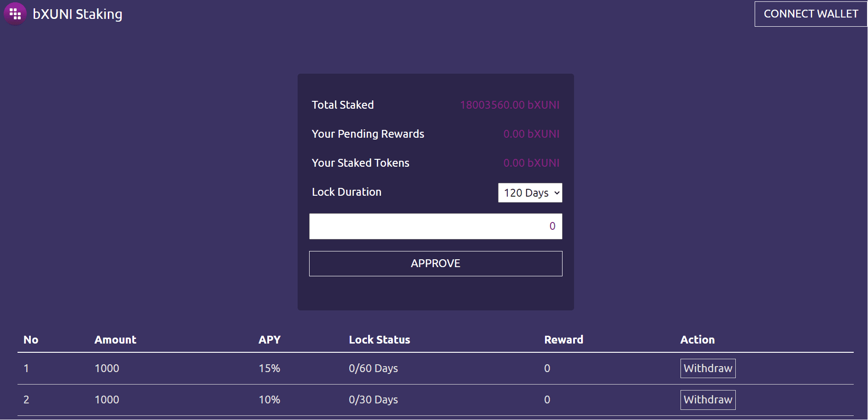Click the bXUNI Staking title
Screen dimensions: 868x420
[x=77, y=14]
